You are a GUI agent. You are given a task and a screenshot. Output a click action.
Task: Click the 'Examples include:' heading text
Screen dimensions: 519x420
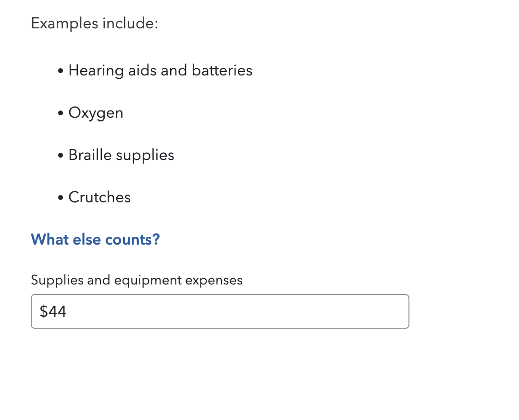pos(94,23)
